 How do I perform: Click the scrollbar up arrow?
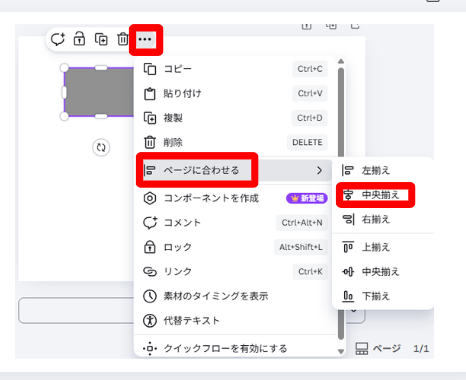[x=341, y=61]
